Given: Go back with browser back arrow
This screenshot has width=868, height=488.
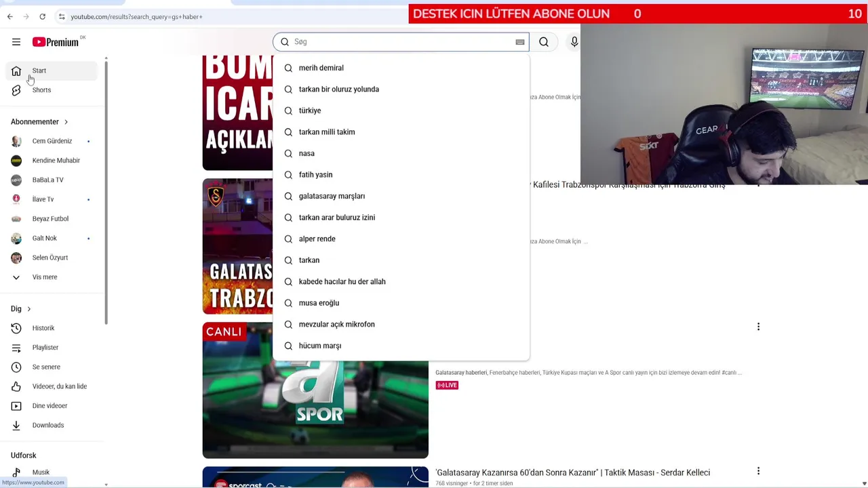Looking at the screenshot, I should coord(10,16).
